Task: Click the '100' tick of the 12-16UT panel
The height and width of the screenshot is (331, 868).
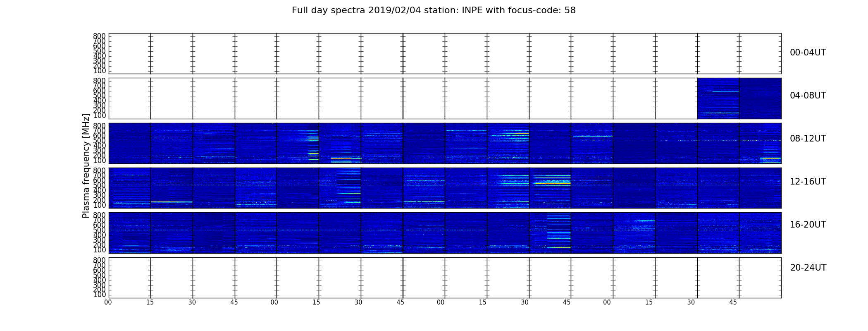Action: point(99,205)
